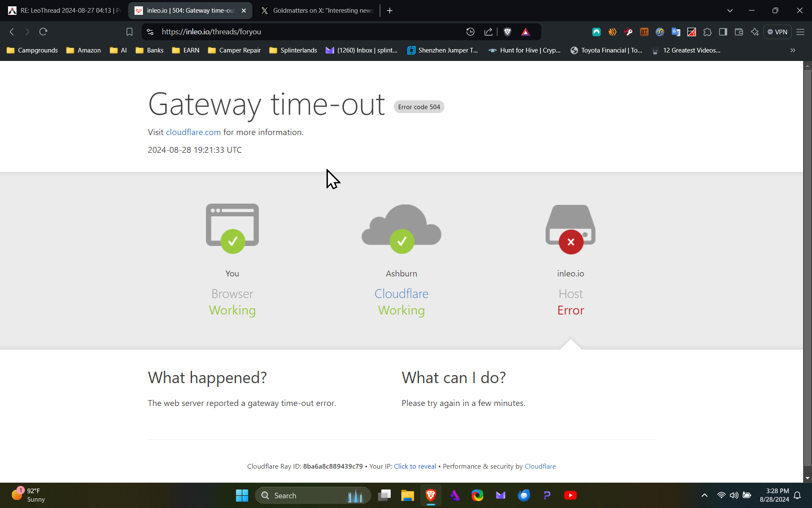Open the BT extension icon
Viewport: 812px width, 508px height.
tap(644, 32)
